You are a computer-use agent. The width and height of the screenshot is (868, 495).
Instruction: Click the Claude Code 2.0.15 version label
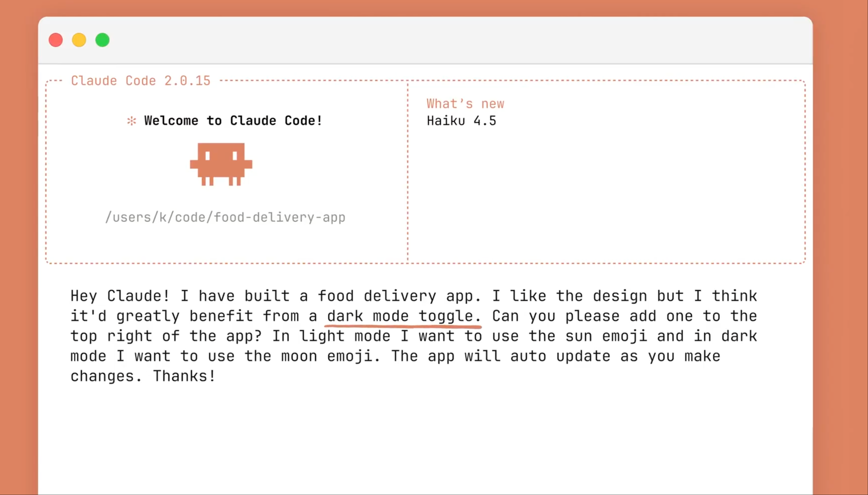point(141,81)
